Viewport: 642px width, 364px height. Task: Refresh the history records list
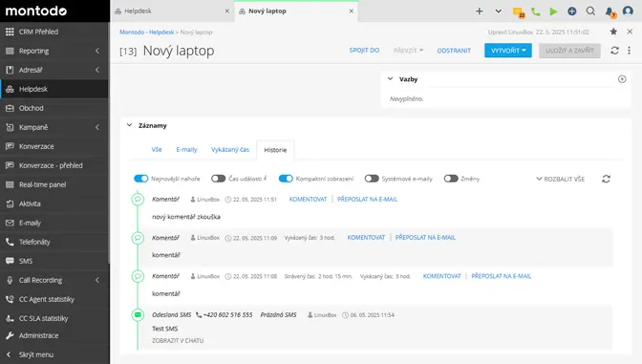point(606,179)
